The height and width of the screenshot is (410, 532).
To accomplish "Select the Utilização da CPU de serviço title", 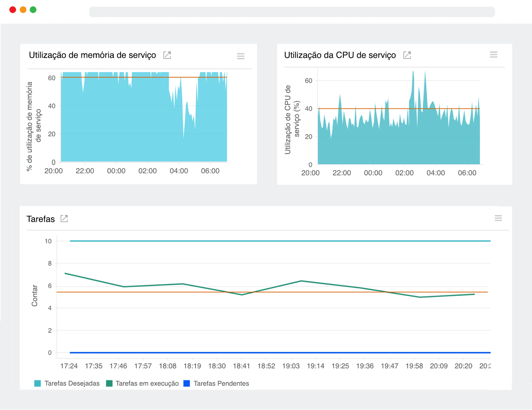I will 340,55.
